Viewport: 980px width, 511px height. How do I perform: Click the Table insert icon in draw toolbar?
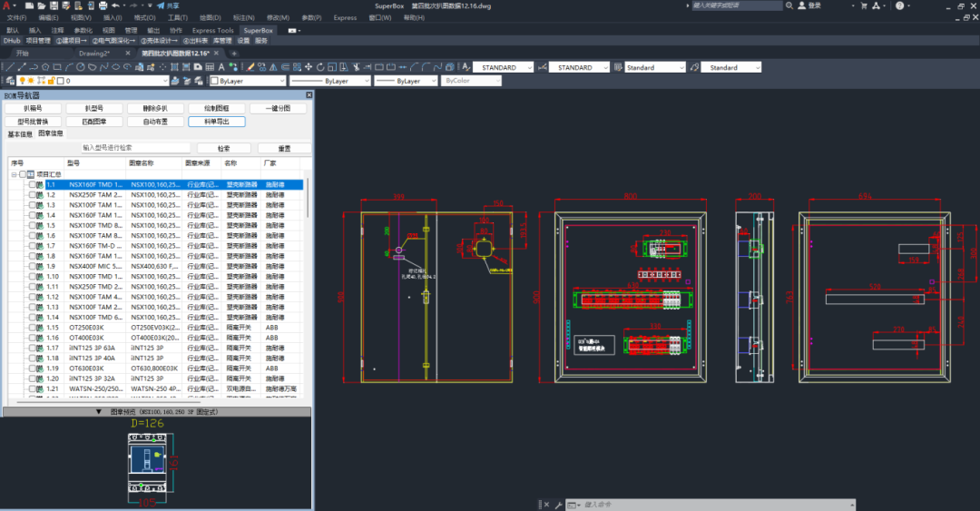point(210,67)
